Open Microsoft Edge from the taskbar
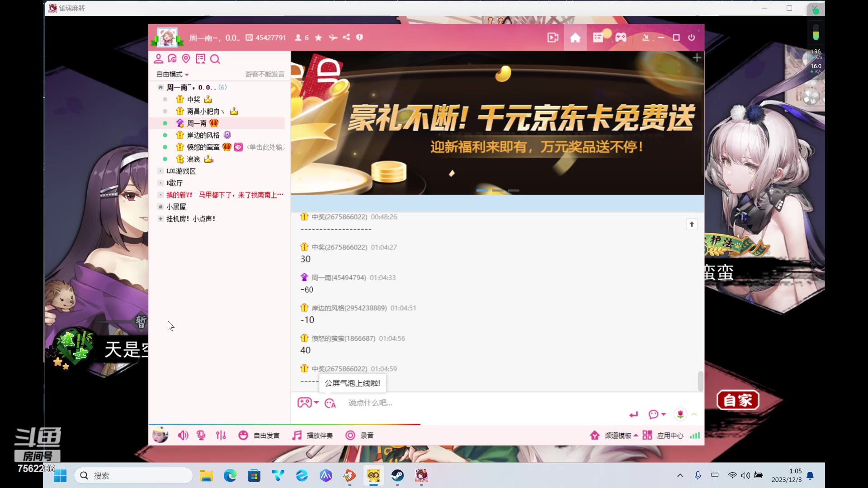Viewport: 868px width, 488px height. tap(230, 476)
